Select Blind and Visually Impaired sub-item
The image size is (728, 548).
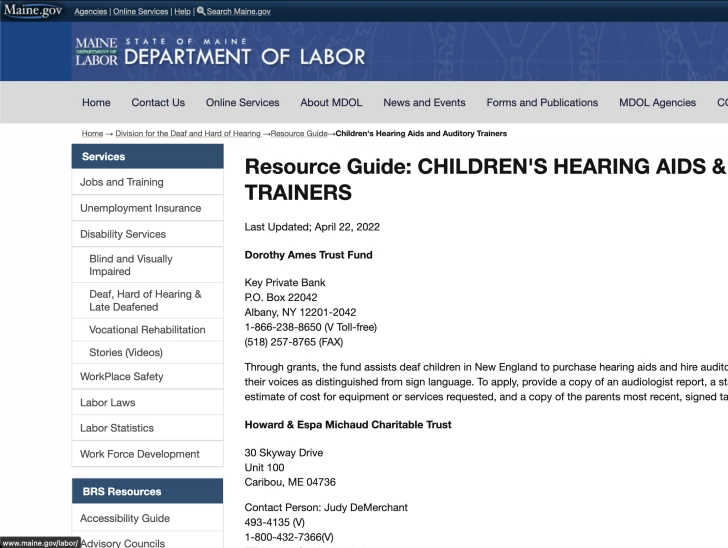[x=131, y=265]
